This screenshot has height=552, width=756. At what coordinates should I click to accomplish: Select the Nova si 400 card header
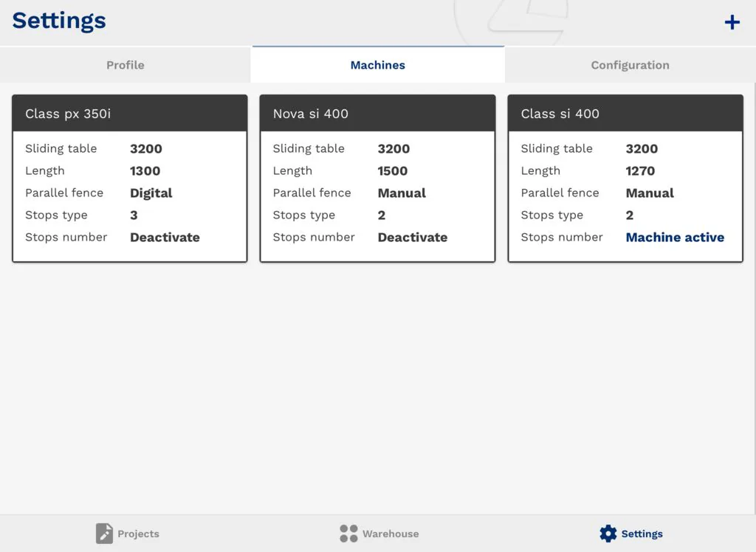click(x=377, y=114)
